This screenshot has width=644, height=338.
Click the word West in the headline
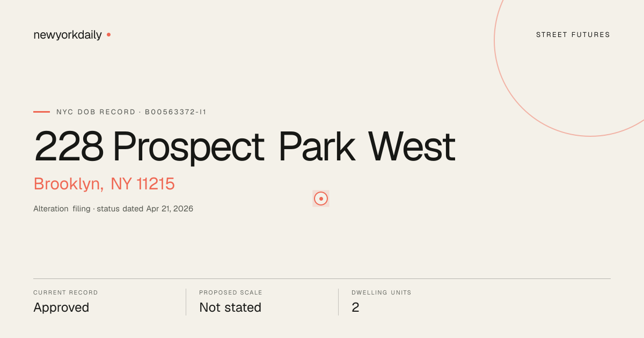412,146
